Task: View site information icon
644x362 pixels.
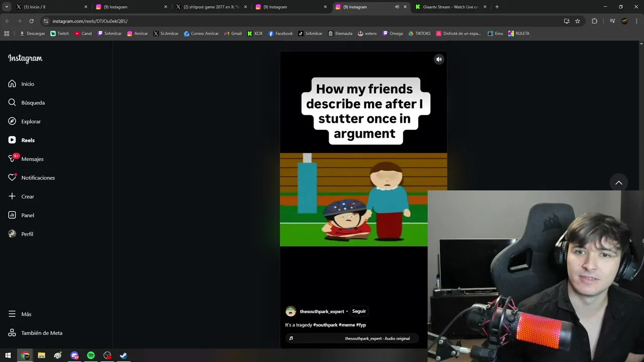Action: point(46,21)
